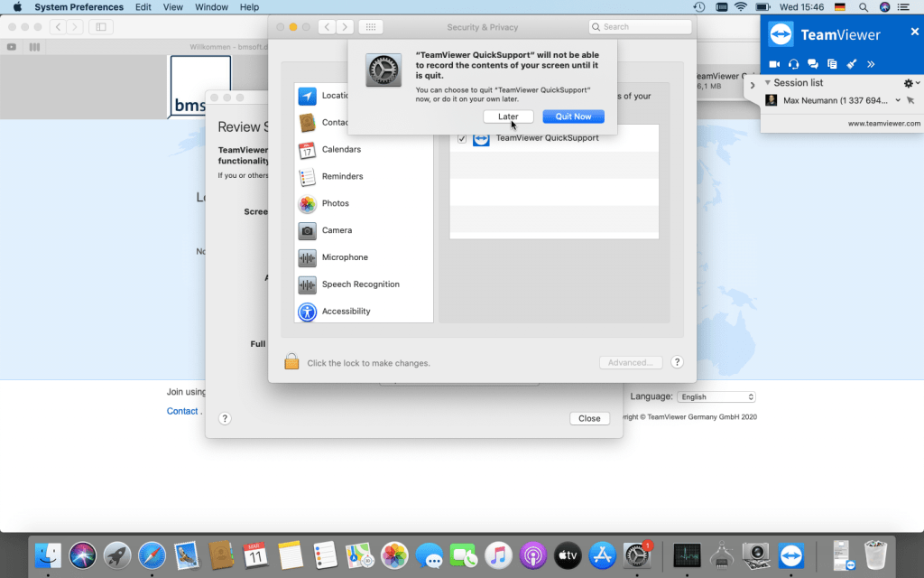
Task: Open the TeamViewer chat bubbles icon
Action: tap(813, 64)
